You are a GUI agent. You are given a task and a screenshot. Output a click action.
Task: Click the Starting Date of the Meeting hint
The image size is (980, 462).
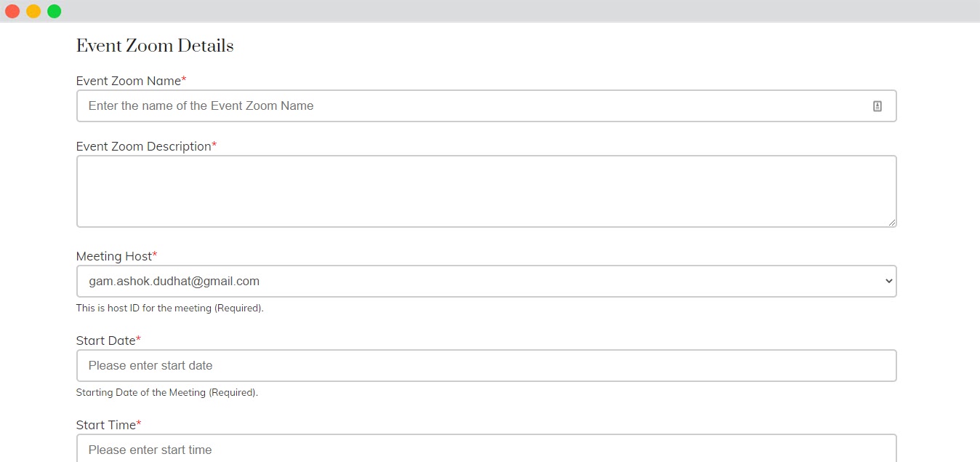[x=166, y=393]
